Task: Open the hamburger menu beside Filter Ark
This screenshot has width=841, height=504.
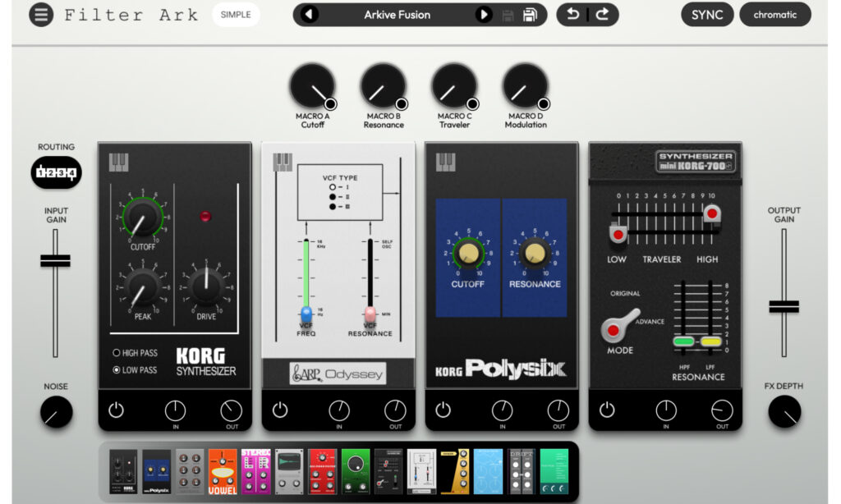Action: (x=41, y=15)
